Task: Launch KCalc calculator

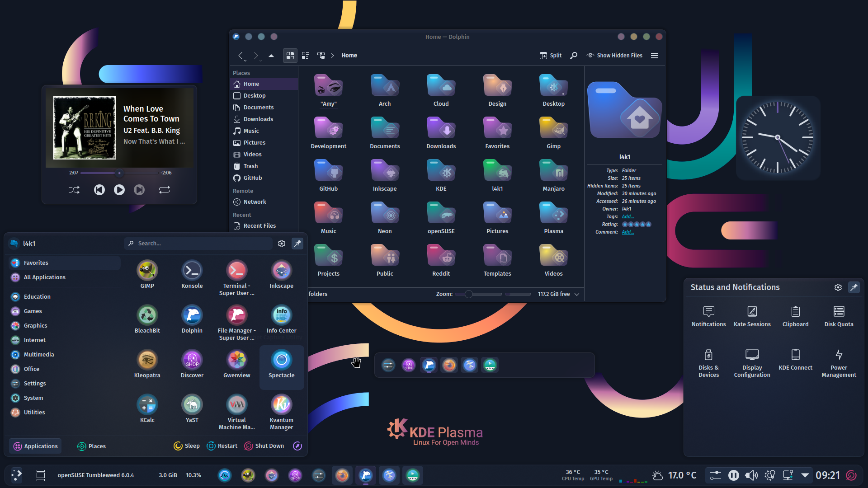Action: [147, 408]
